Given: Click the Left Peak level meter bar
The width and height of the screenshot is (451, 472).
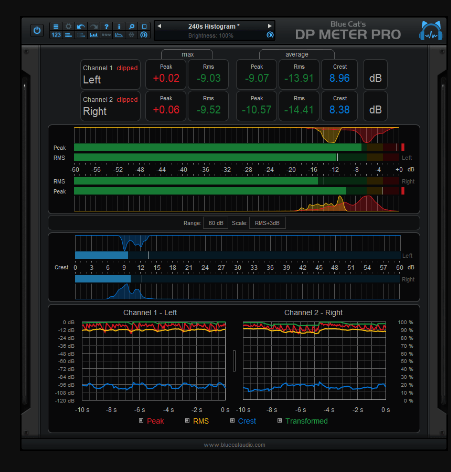Looking at the screenshot, I should click(236, 147).
